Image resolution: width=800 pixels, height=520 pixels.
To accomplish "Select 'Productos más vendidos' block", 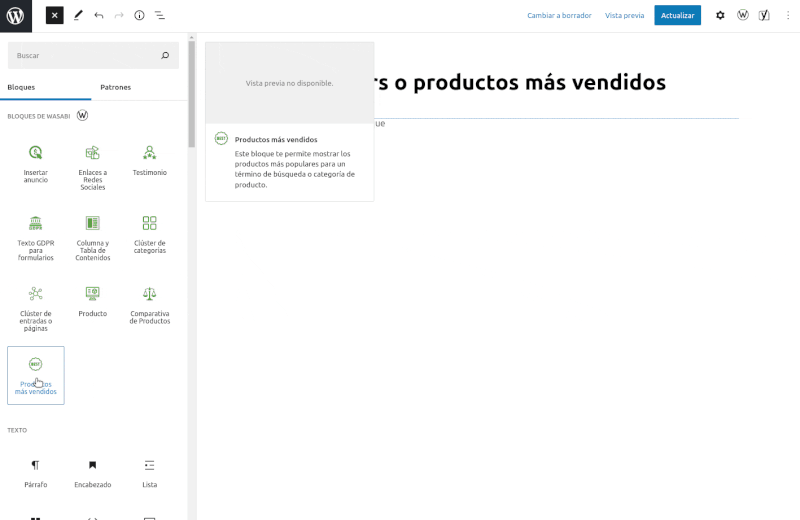I will pyautogui.click(x=36, y=375).
